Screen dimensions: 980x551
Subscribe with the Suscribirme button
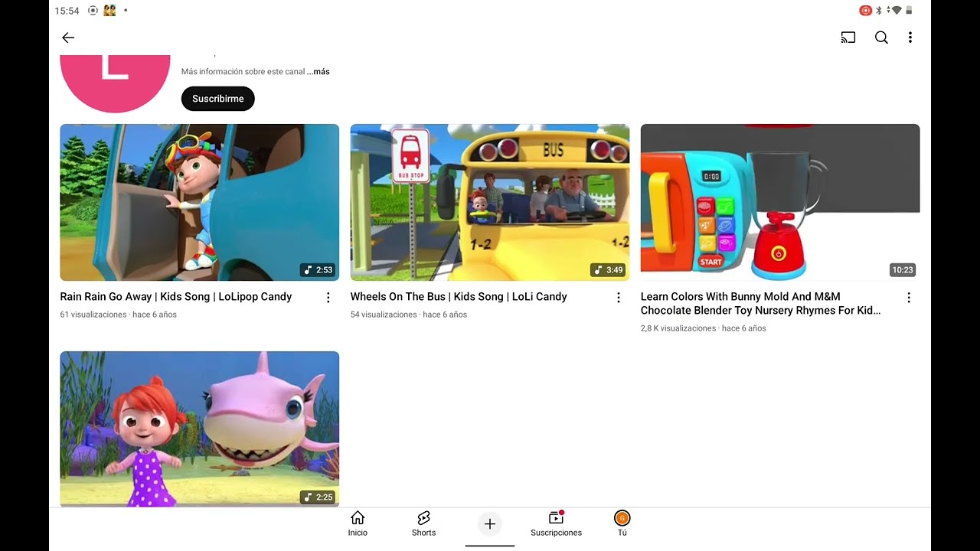218,99
